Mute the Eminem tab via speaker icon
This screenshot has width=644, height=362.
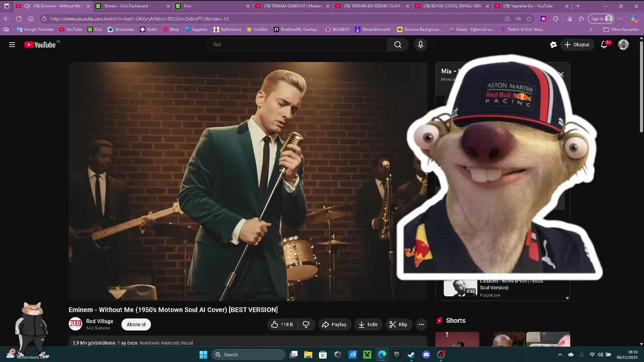[27, 6]
